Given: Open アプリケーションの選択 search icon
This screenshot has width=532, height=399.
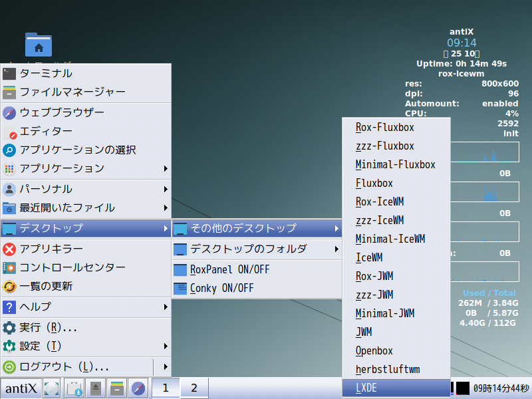Looking at the screenshot, I should [9, 150].
